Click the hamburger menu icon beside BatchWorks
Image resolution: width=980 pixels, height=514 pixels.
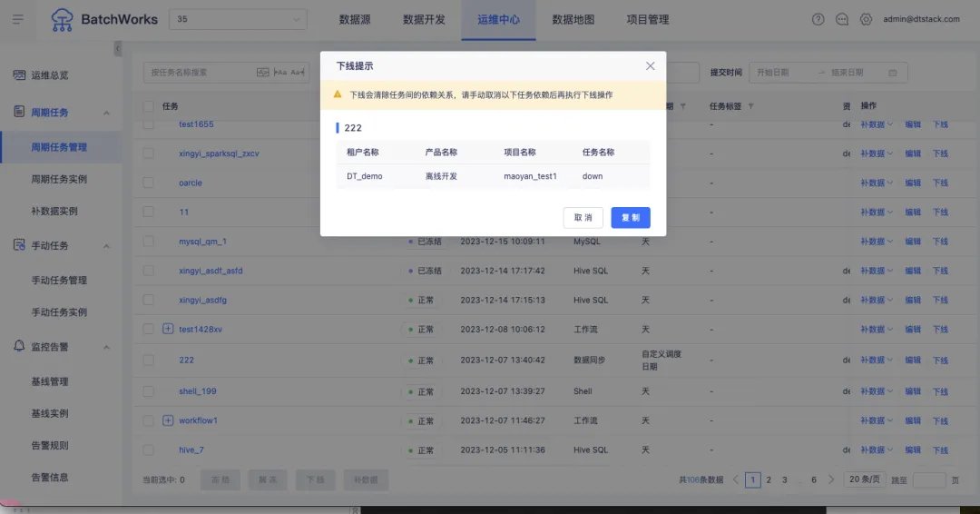(x=18, y=19)
